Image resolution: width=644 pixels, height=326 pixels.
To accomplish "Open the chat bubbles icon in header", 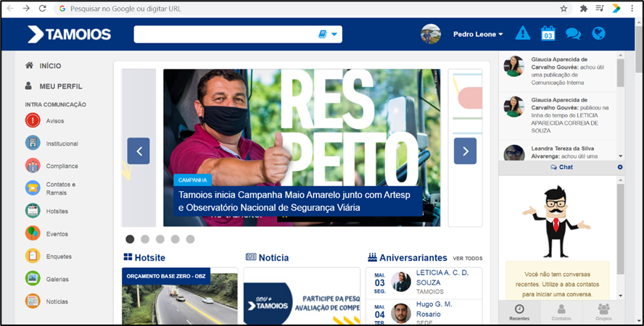I will [x=573, y=34].
